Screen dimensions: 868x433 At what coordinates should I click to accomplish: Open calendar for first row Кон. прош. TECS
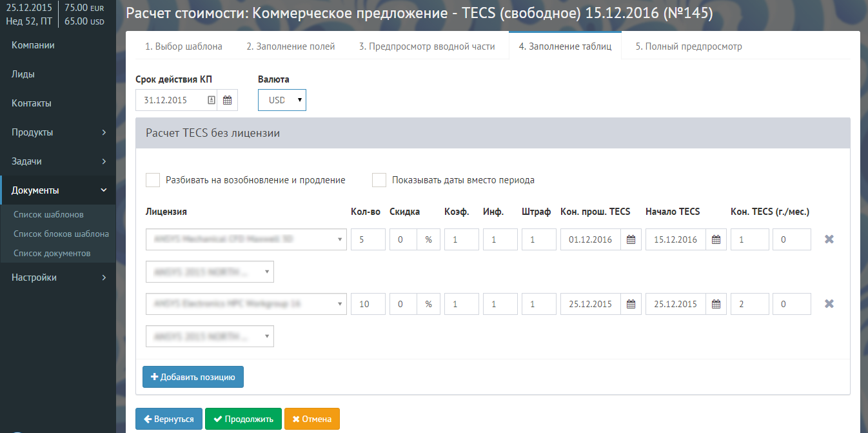pos(631,239)
